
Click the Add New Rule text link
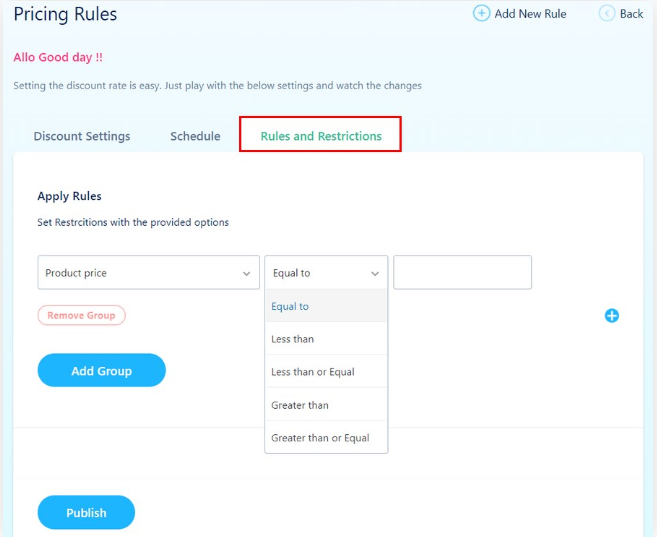tap(531, 14)
